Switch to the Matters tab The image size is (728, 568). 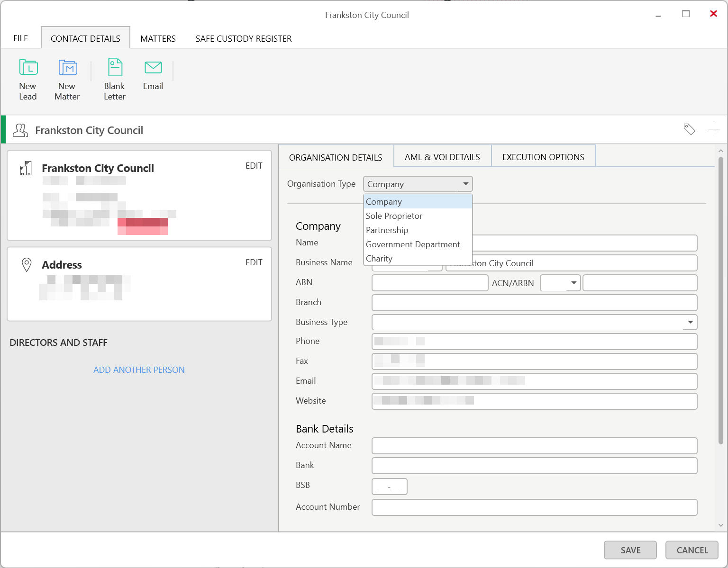[158, 39]
